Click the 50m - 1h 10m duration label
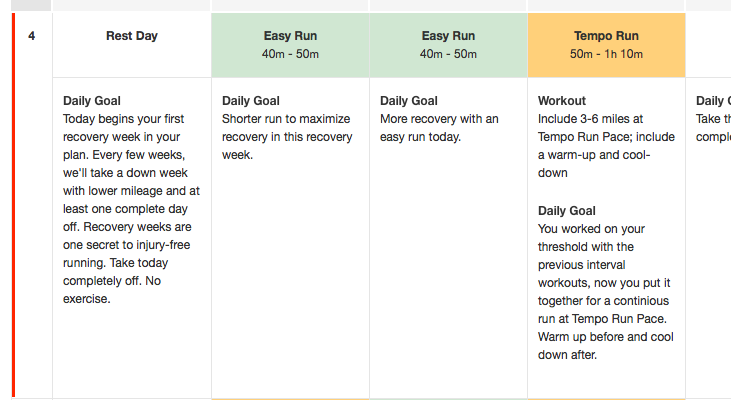731x400 pixels. (606, 54)
